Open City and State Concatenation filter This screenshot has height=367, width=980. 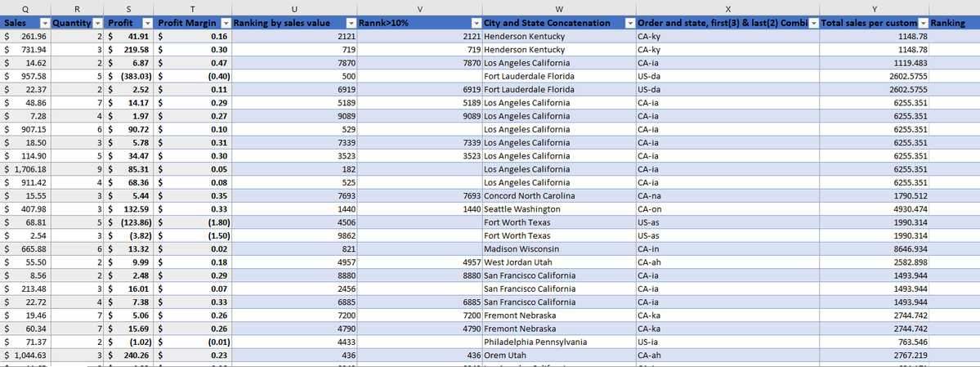pyautogui.click(x=630, y=23)
